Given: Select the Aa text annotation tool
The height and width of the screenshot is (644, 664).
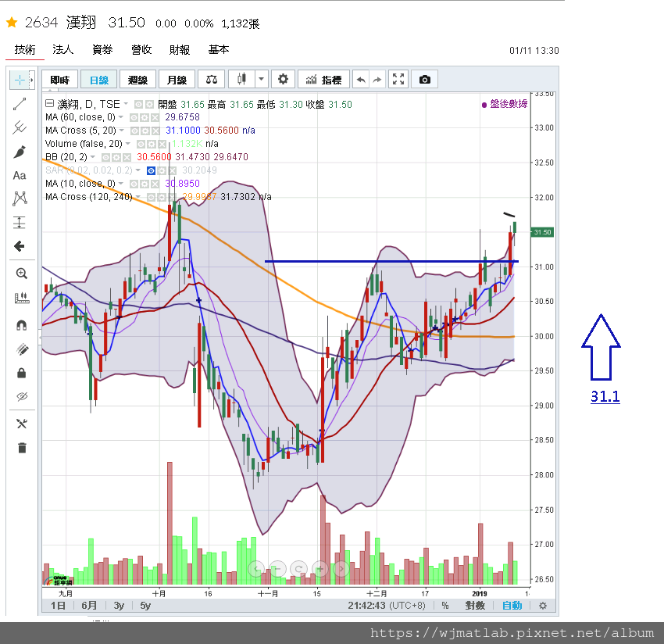Looking at the screenshot, I should [x=20, y=175].
